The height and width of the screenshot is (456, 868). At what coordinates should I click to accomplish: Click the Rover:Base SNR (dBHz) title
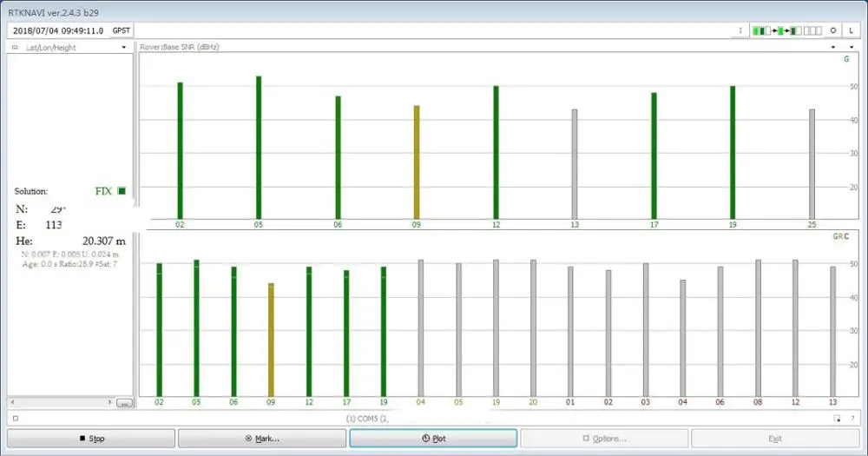point(180,47)
